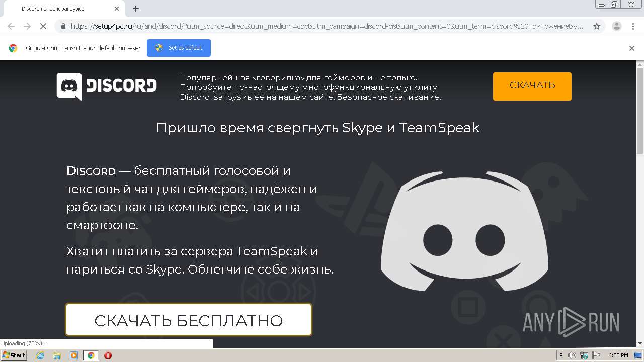The width and height of the screenshot is (644, 362).
Task: Click heading Пришло время свергнуть Skype и TeamSpeak
Action: pos(318,128)
